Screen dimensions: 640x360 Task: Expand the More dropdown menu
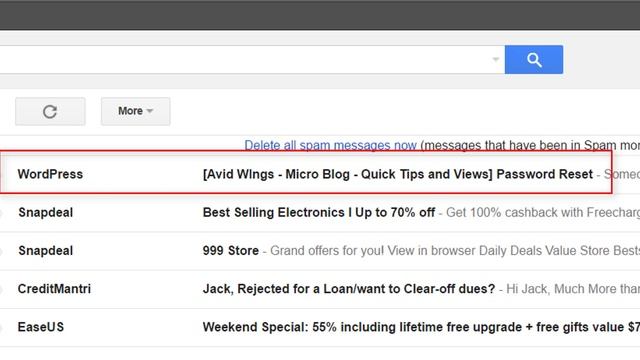[x=136, y=111]
